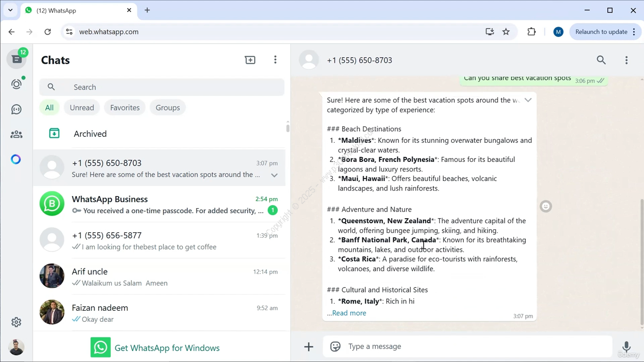Select the Favorites filter tab
The width and height of the screenshot is (644, 362).
click(x=125, y=108)
